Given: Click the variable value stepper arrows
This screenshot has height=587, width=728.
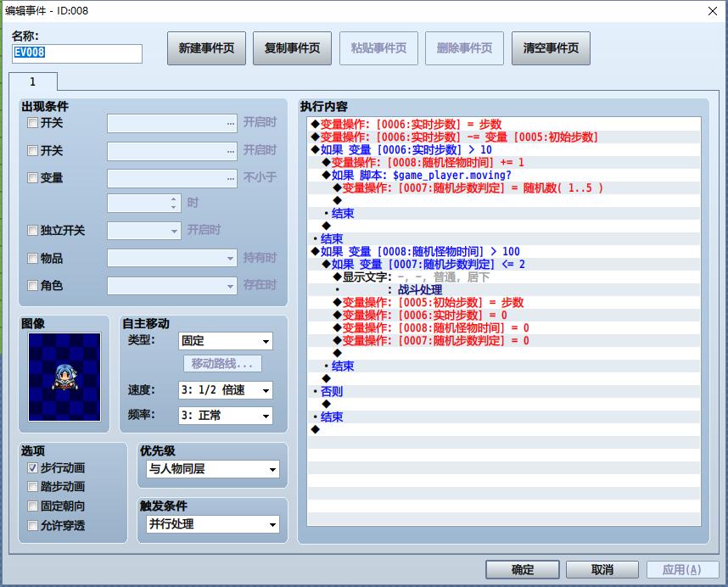Looking at the screenshot, I should click(173, 204).
